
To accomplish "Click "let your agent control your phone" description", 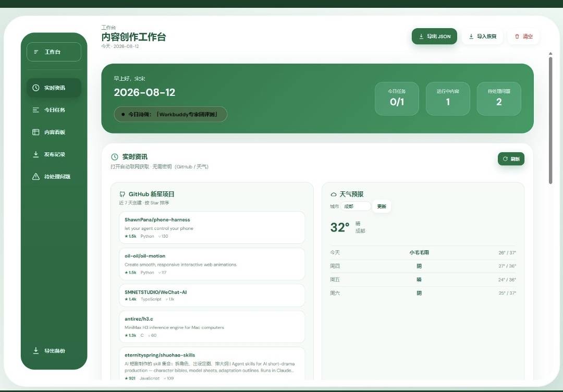I will tap(158, 228).
